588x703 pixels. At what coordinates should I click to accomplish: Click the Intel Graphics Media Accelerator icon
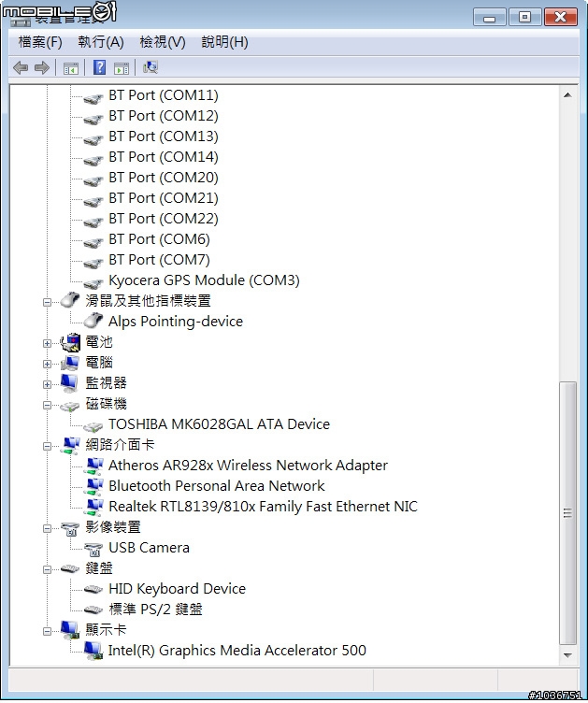93,650
